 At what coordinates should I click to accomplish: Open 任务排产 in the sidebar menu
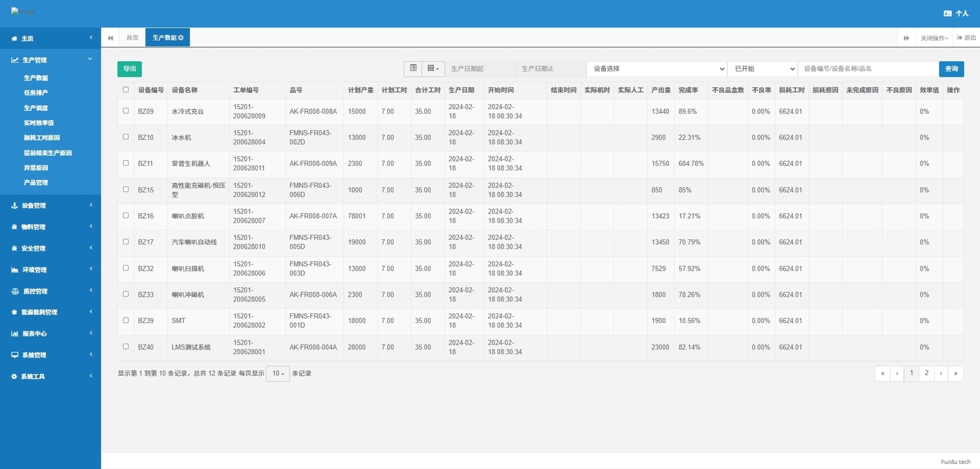[x=36, y=93]
